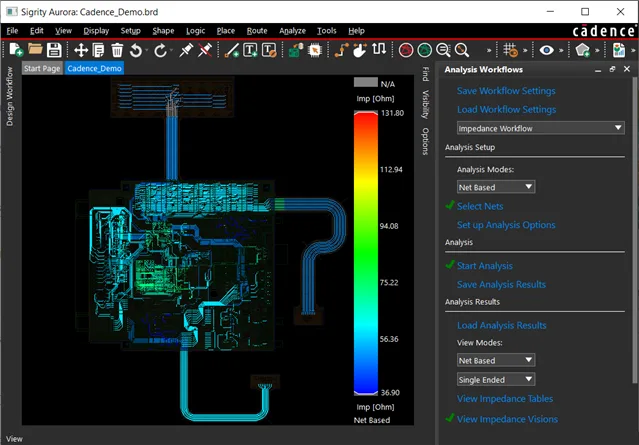Click the green place-component board icon
639x445 pixels.
(296, 50)
